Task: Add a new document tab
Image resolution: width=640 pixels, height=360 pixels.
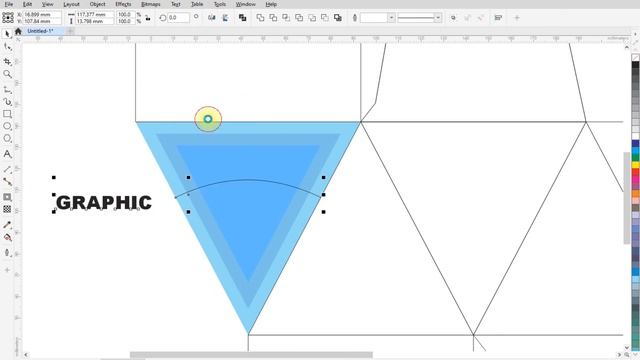Action: pos(70,31)
